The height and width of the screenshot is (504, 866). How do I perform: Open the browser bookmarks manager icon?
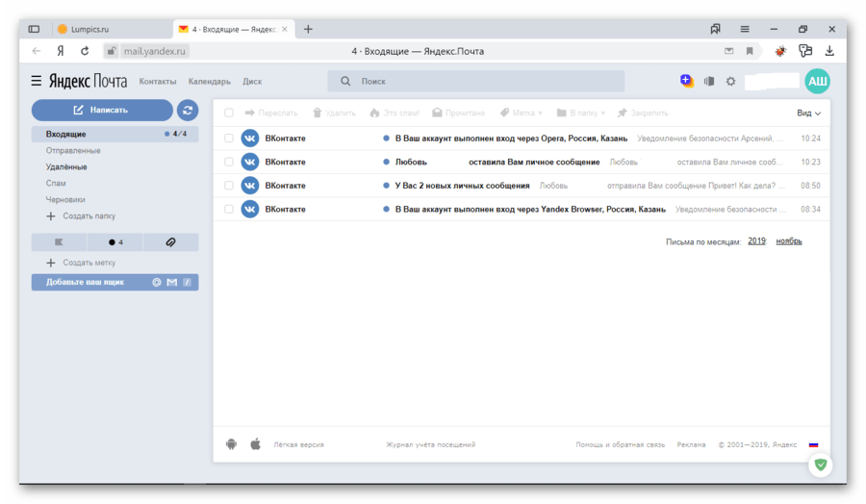[715, 29]
